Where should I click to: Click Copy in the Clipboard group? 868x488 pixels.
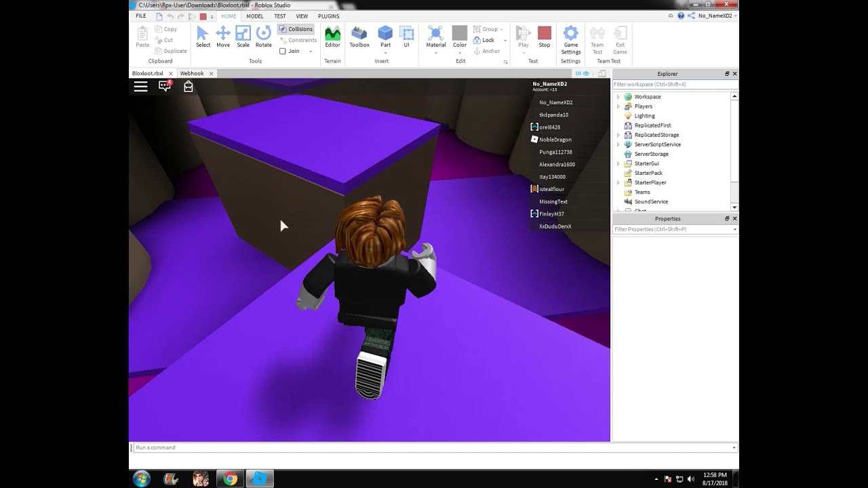(x=165, y=29)
